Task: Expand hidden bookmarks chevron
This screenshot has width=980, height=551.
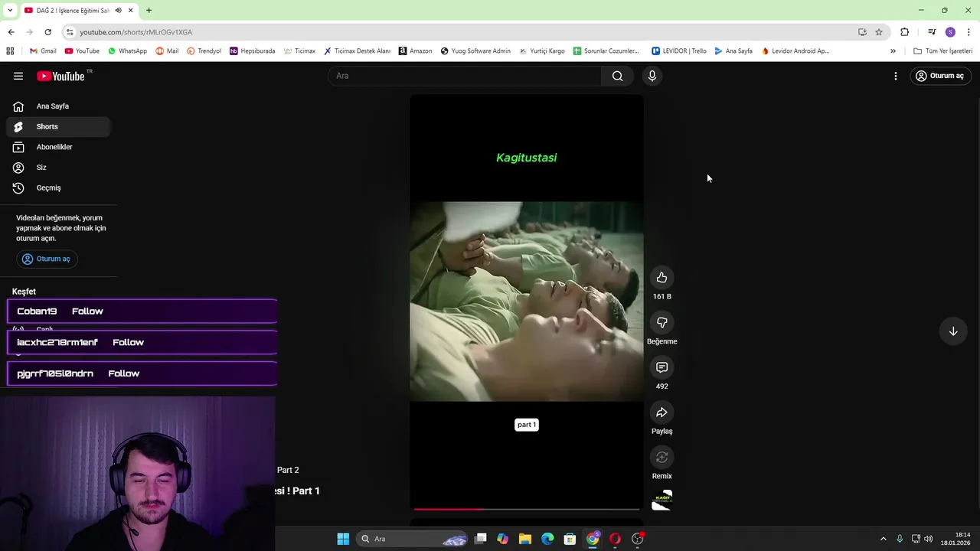Action: [x=893, y=51]
